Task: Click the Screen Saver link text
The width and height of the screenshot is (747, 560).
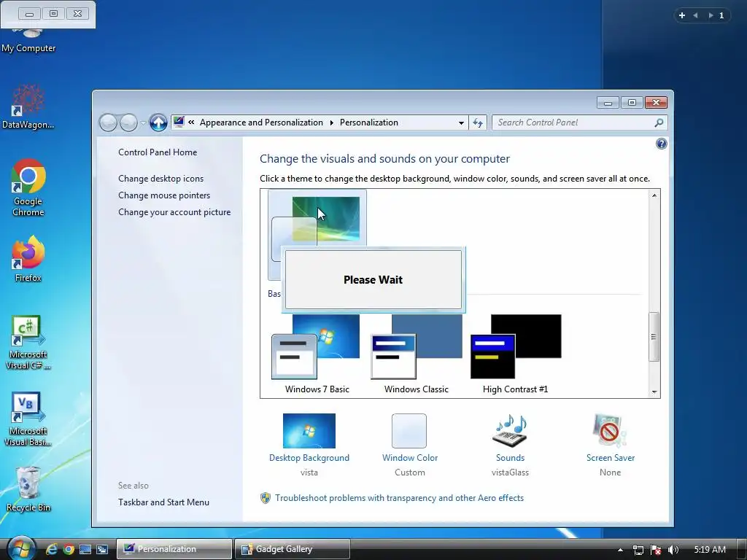Action: [611, 458]
